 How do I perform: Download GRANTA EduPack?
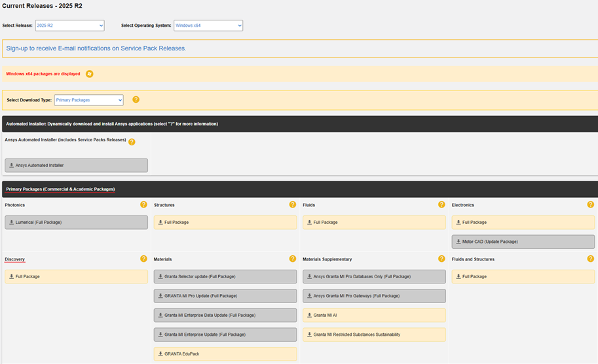(225, 354)
